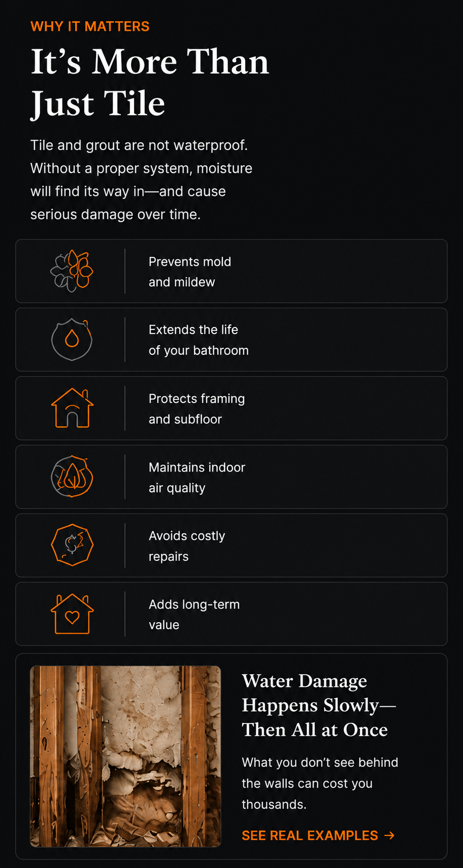Click the arrow next to See Real Examples
Viewport: 463px width, 868px height.
pos(389,836)
